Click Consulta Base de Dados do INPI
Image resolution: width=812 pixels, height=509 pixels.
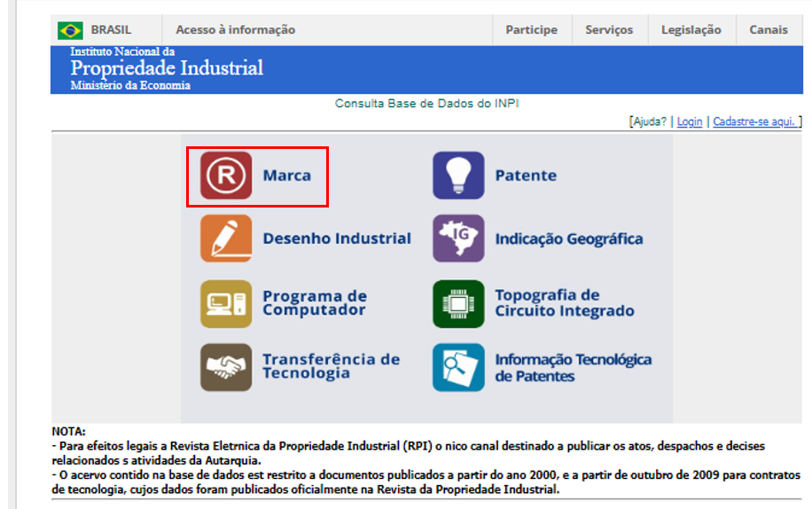426,104
